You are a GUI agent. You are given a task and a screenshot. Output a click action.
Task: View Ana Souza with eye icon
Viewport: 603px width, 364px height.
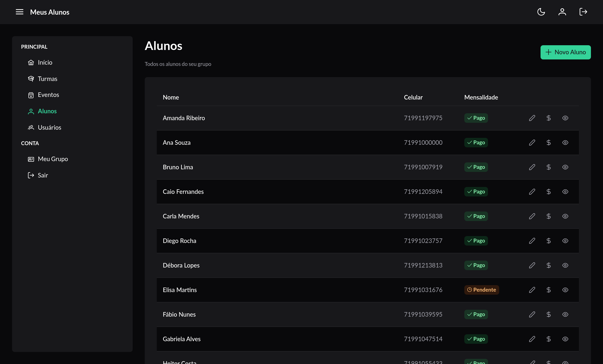pyautogui.click(x=565, y=142)
